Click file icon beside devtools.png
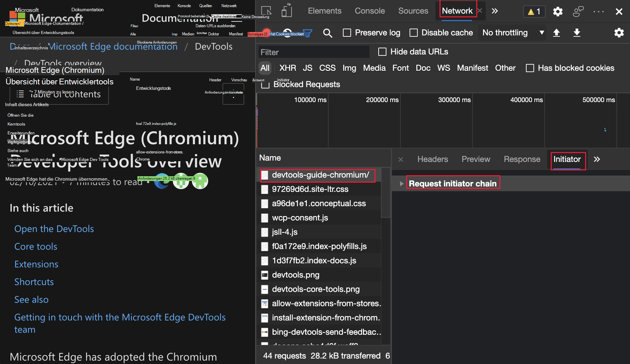Viewport: 630px width, 364px height. pyautogui.click(x=264, y=275)
